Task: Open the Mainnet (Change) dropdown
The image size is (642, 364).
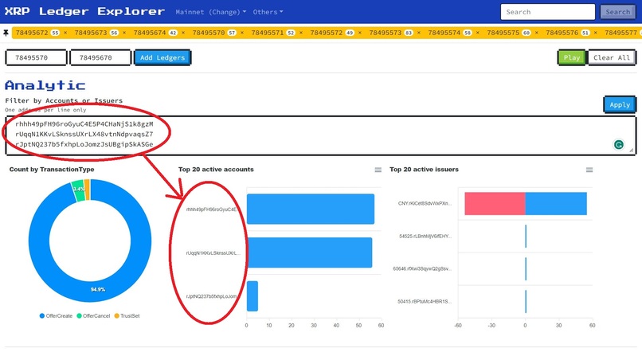Action: (211, 12)
